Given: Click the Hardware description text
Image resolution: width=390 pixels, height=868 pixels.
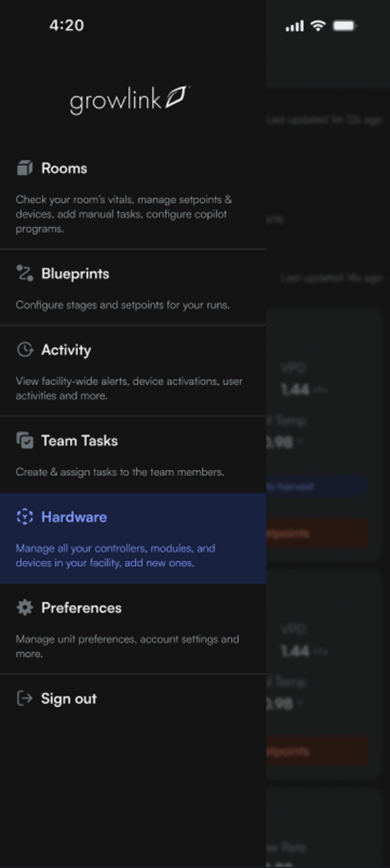Looking at the screenshot, I should pos(115,556).
